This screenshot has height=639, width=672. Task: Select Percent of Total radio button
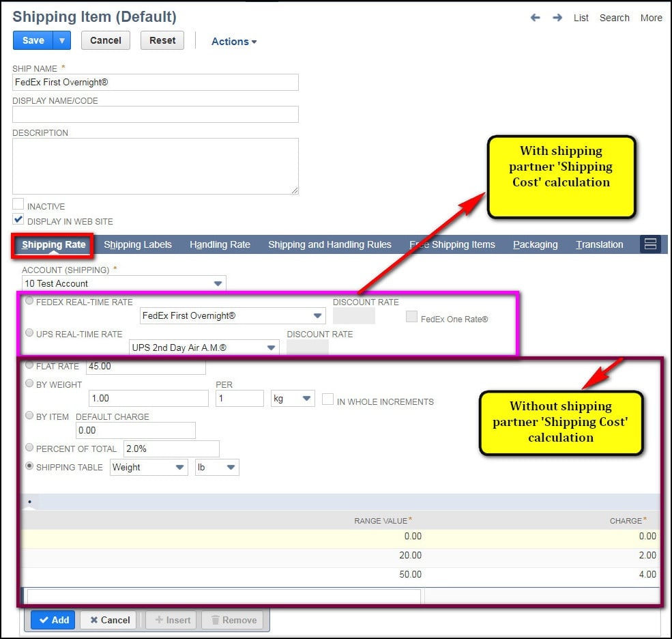point(29,448)
